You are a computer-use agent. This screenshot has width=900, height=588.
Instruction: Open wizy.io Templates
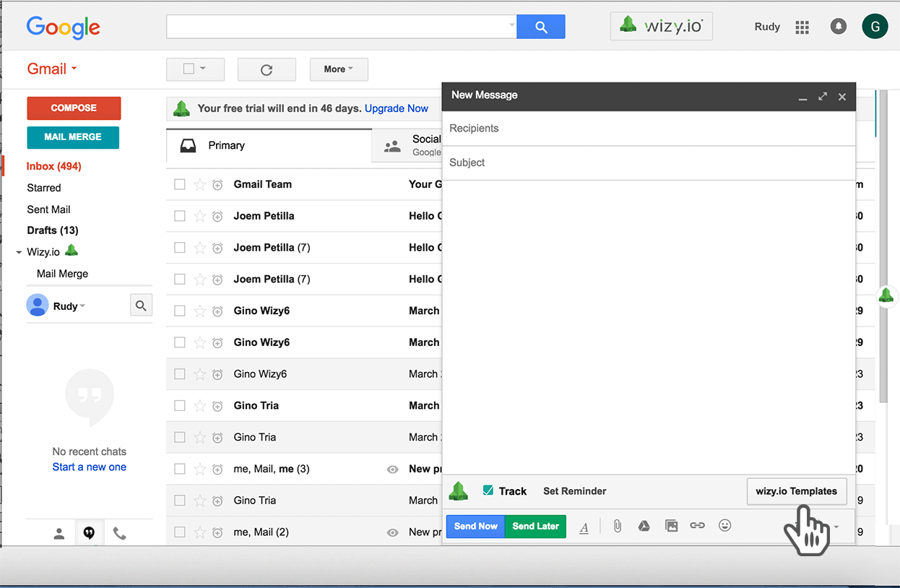(797, 491)
